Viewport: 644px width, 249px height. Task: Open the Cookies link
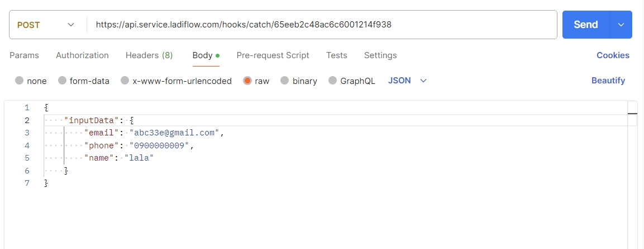pos(613,55)
